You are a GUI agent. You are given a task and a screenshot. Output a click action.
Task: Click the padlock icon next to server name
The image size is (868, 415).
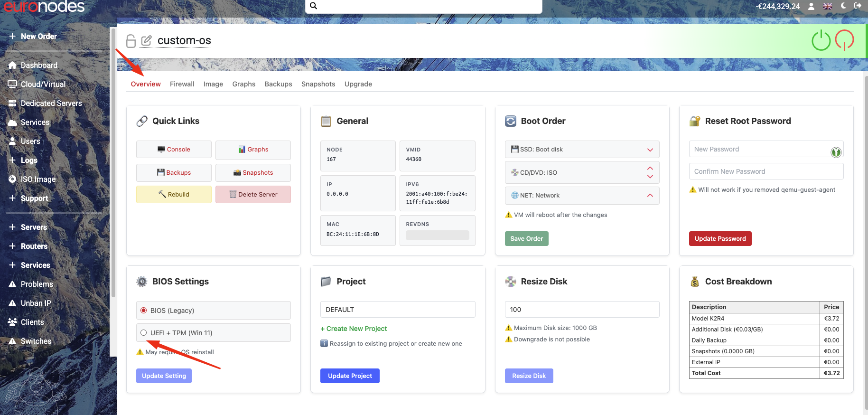tap(131, 41)
